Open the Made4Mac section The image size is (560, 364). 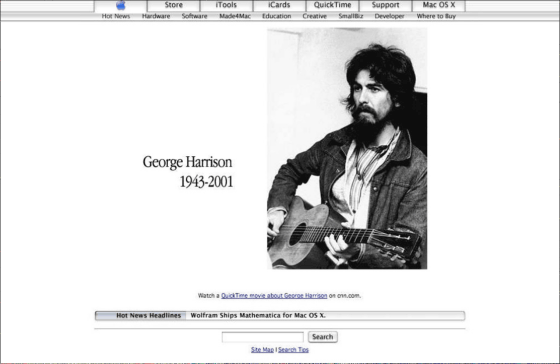point(235,16)
